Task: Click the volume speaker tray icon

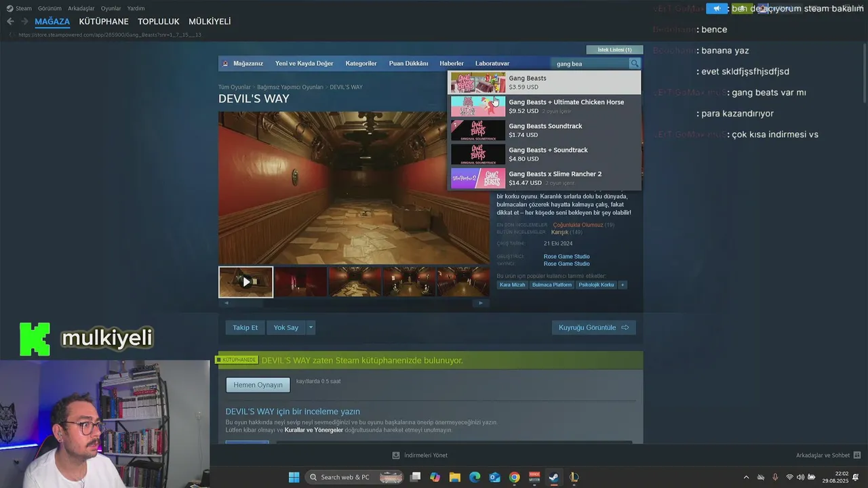Action: (x=800, y=477)
